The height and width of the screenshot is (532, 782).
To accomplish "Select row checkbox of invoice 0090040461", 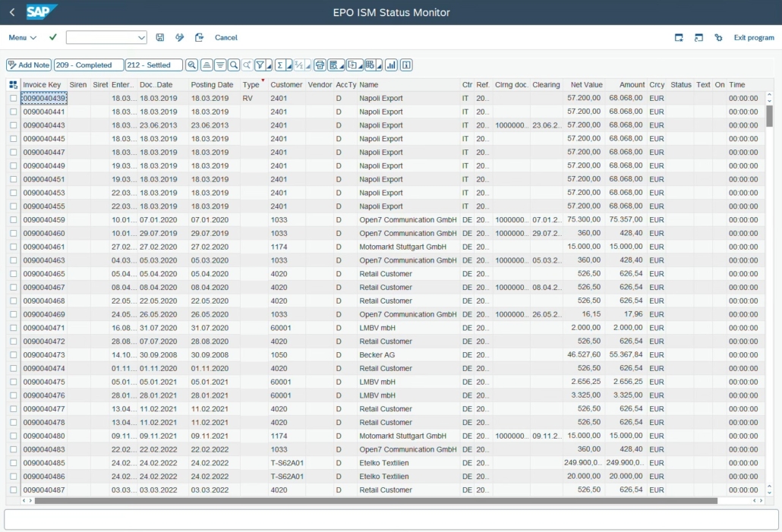I will click(x=14, y=247).
